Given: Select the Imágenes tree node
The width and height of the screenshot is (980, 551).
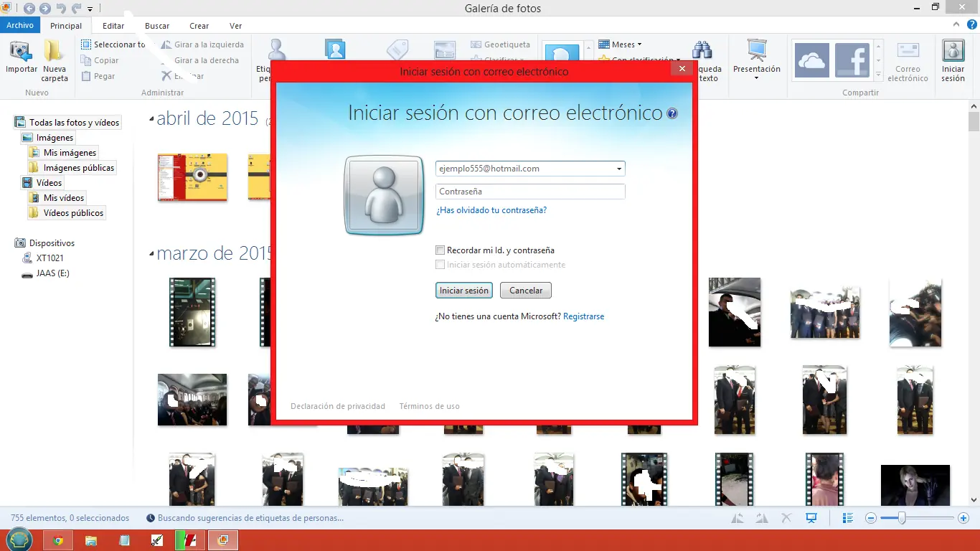Looking at the screenshot, I should (x=48, y=138).
